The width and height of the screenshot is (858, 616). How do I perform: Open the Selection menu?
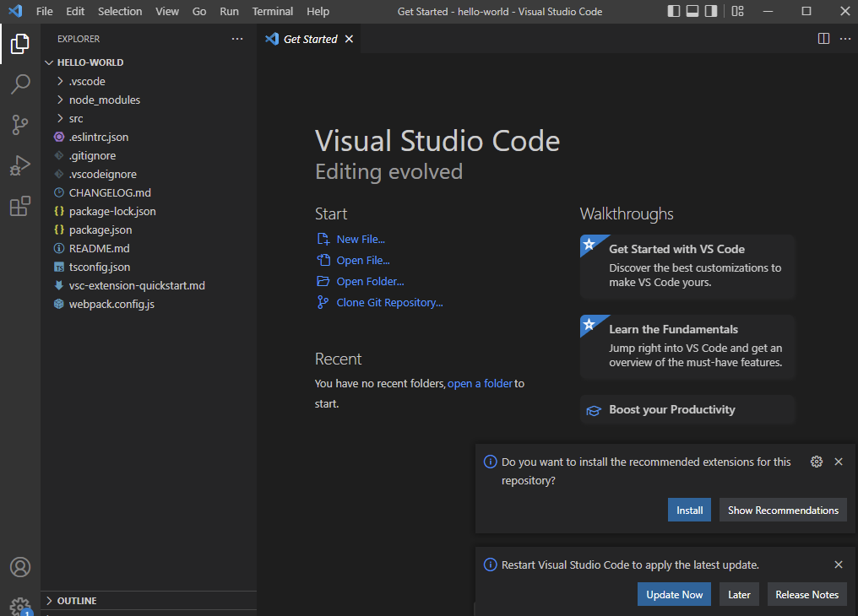point(120,11)
